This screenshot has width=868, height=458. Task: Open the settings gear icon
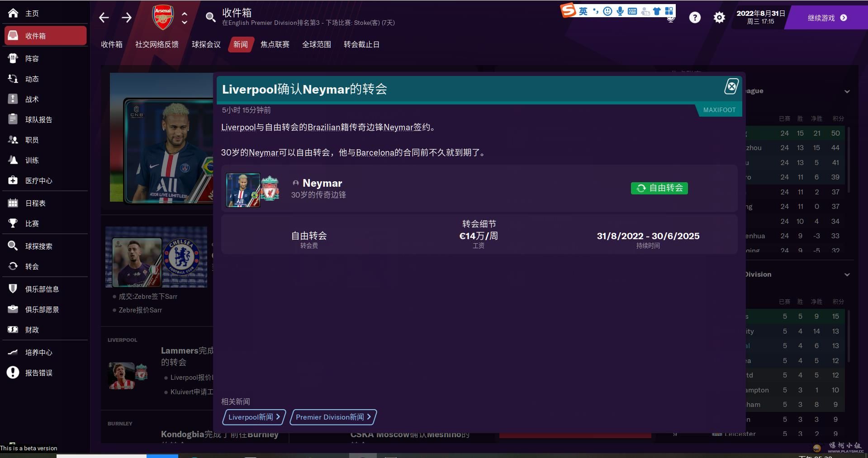click(719, 18)
